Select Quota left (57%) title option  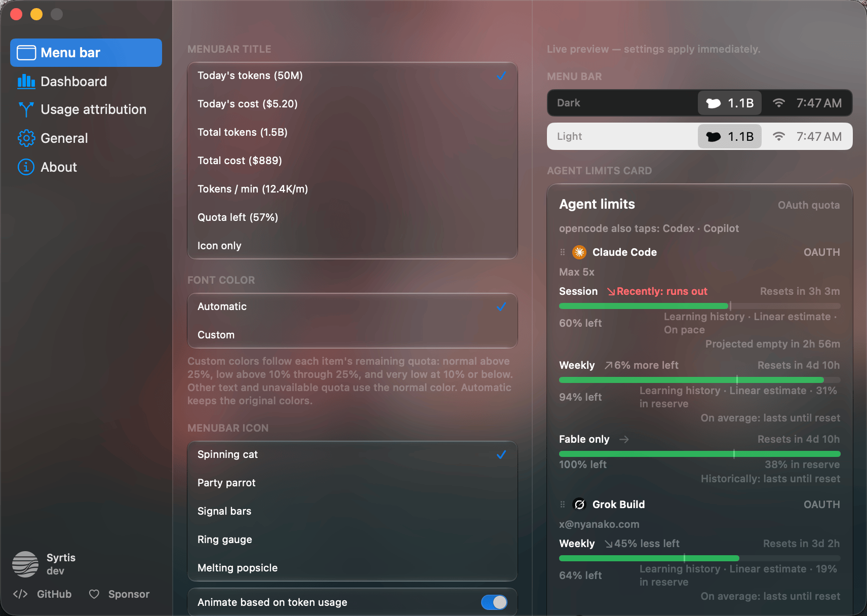pos(352,217)
